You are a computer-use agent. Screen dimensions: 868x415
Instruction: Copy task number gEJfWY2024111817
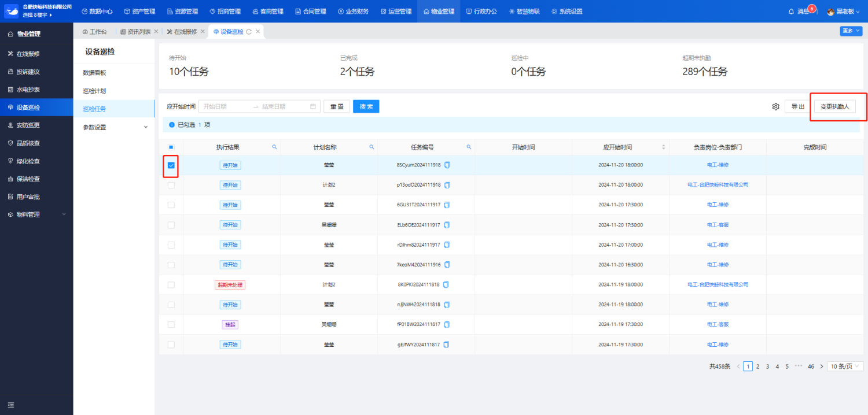click(x=447, y=344)
